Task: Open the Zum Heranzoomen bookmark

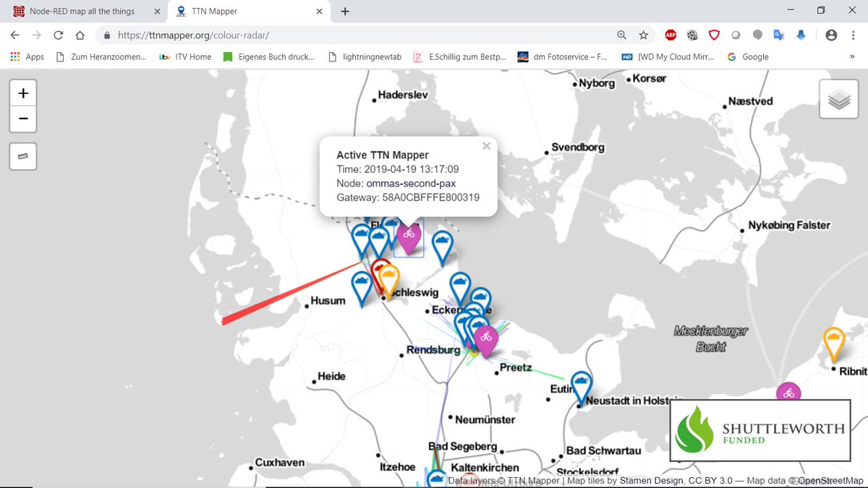Action: coord(101,56)
